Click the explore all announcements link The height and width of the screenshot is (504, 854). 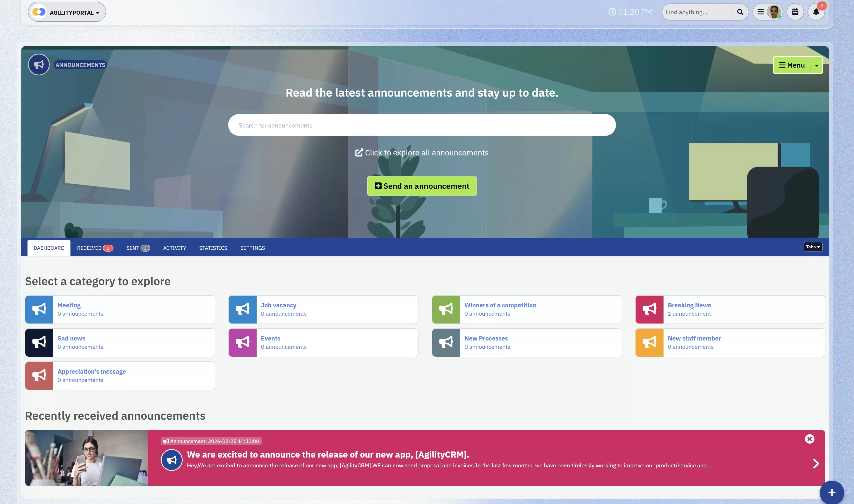(422, 153)
